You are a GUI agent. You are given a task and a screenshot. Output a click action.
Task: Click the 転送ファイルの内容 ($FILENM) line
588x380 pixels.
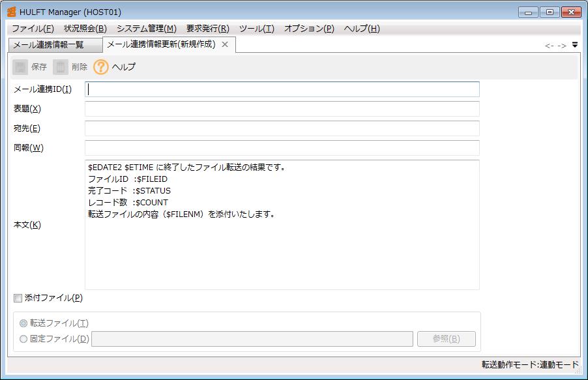coord(181,214)
